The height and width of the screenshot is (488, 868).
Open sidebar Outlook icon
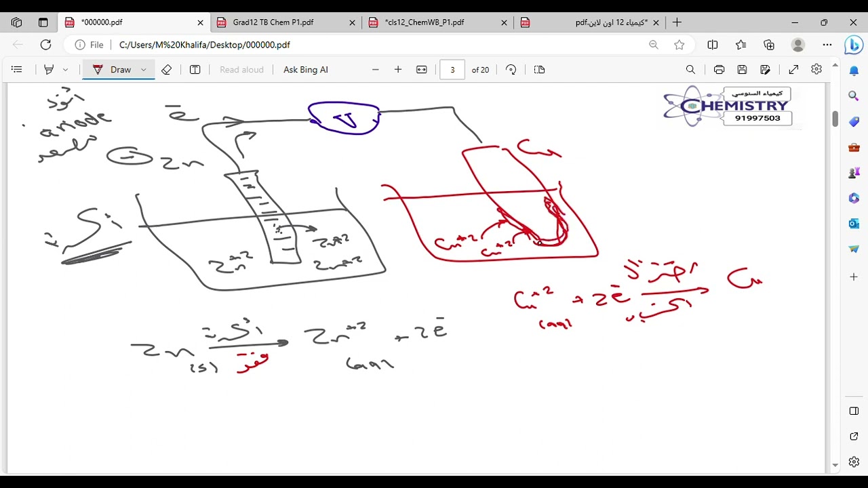coord(854,224)
